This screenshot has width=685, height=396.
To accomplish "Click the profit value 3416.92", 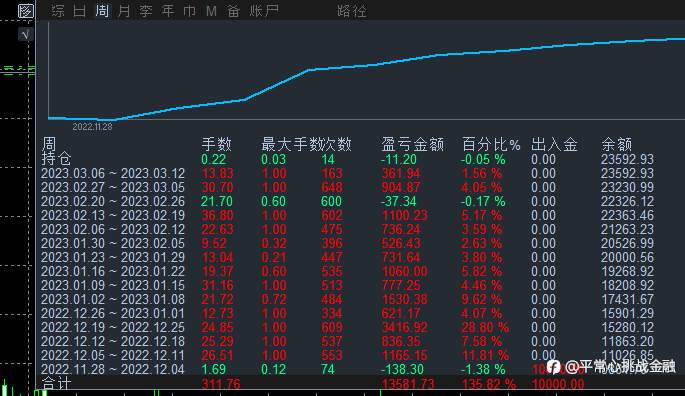I will click(405, 327).
